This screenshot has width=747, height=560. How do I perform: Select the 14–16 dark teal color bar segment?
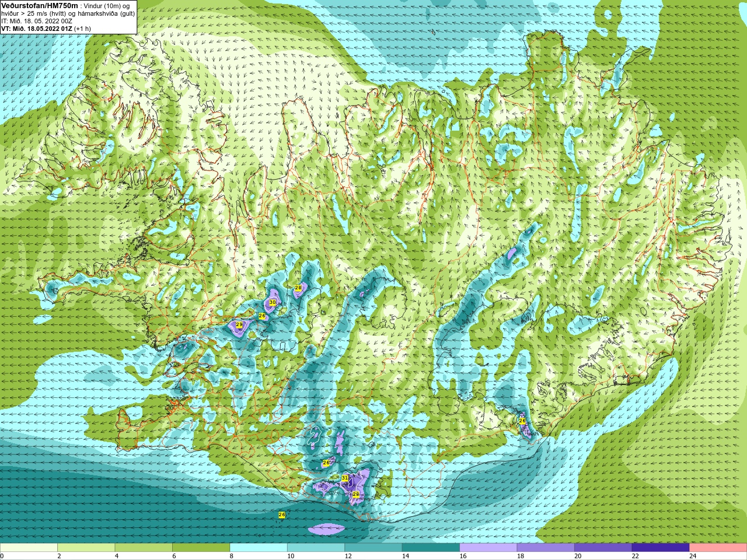tap(431, 548)
